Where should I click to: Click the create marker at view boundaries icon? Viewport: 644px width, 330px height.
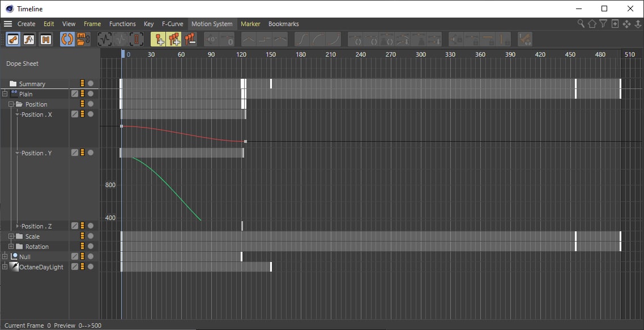coord(174,40)
